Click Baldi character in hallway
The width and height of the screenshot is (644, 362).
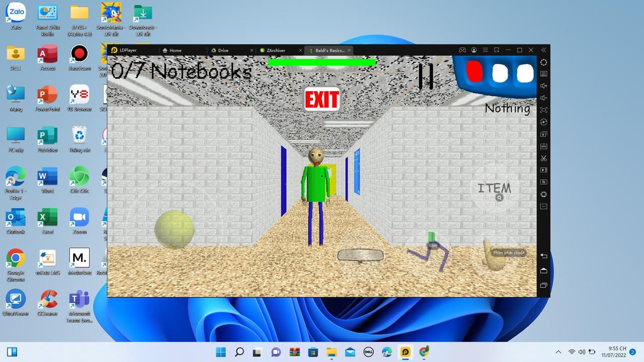316,196
